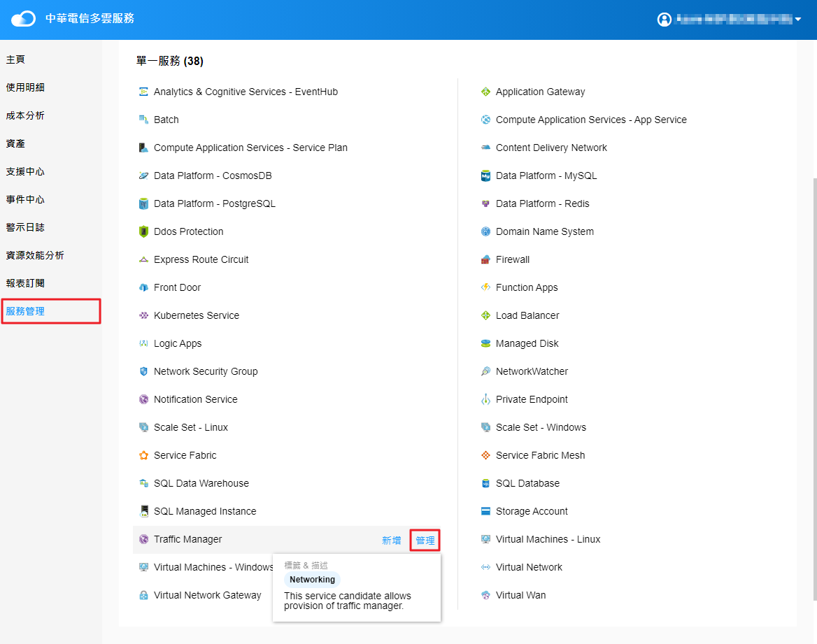The height and width of the screenshot is (644, 817).
Task: Click the Service Fabric icon
Action: [143, 455]
